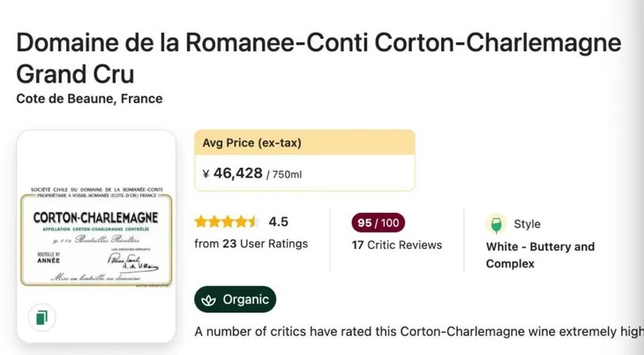The height and width of the screenshot is (355, 644).
Task: Click the third gold rating star
Action: (x=226, y=222)
